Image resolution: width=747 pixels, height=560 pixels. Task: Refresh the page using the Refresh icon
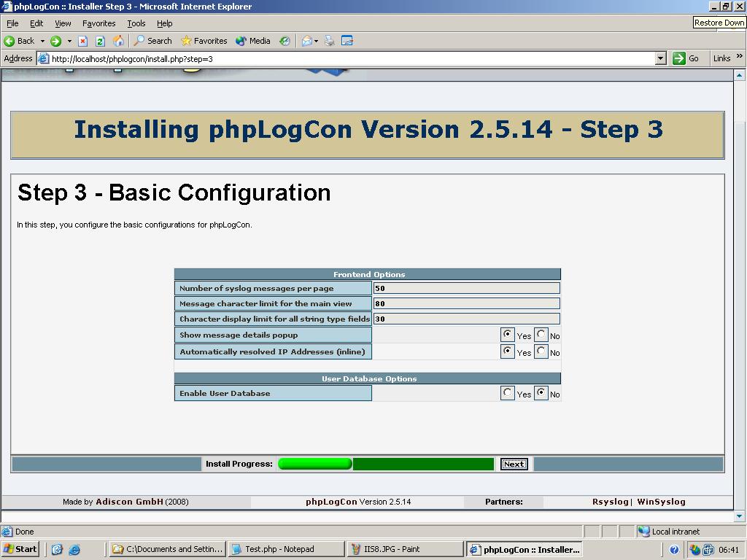pyautogui.click(x=100, y=41)
